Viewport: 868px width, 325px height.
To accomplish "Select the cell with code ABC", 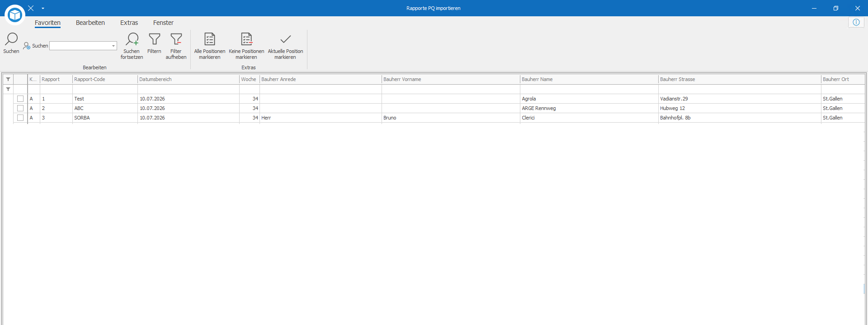I will (105, 108).
